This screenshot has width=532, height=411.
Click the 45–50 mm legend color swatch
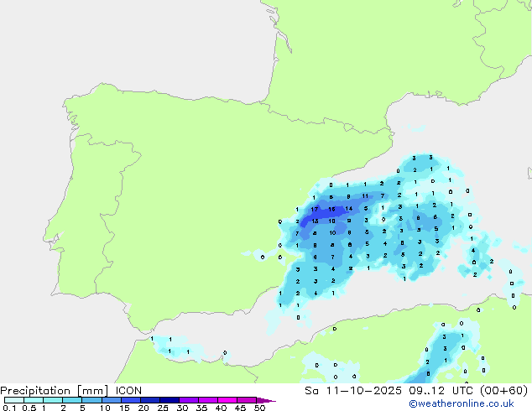[x=247, y=400]
